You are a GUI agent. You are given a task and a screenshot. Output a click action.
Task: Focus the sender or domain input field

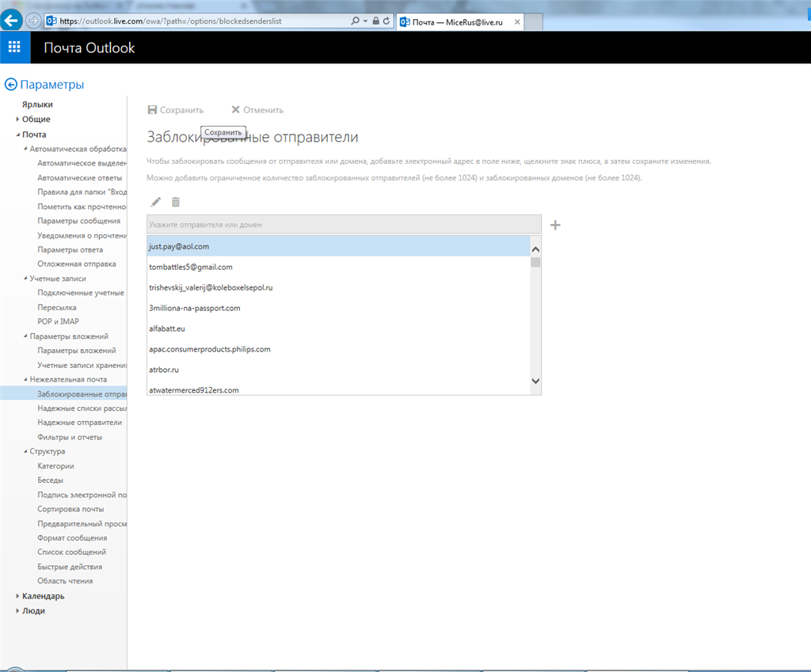tap(344, 224)
